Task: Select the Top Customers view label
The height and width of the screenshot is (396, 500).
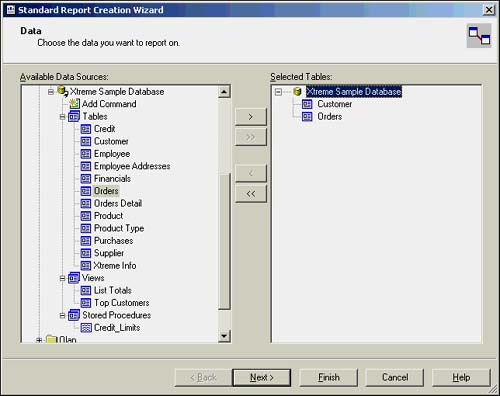Action: point(122,303)
